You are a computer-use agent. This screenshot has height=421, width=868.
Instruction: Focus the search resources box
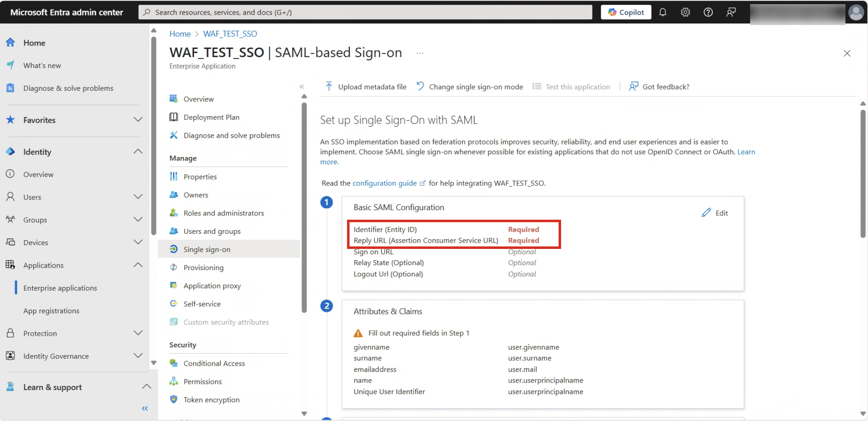click(365, 12)
